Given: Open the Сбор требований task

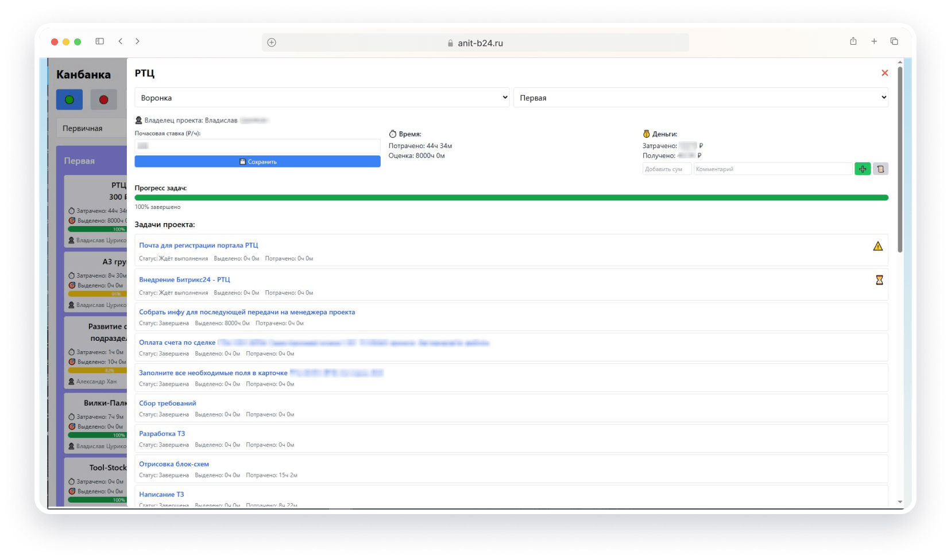Looking at the screenshot, I should point(168,403).
